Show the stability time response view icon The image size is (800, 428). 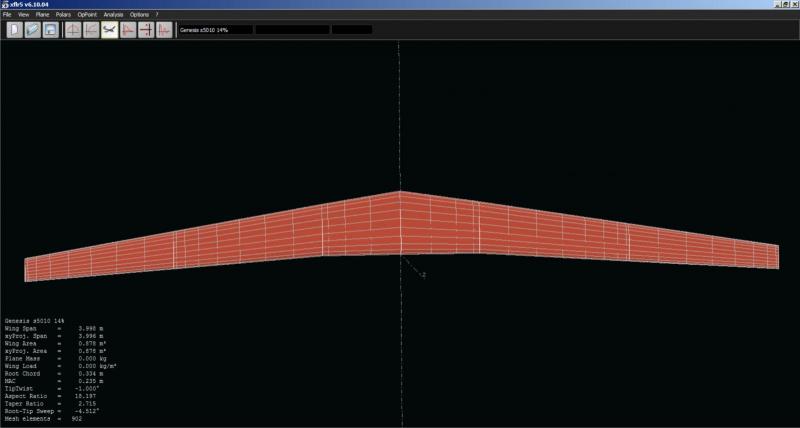pyautogui.click(x=164, y=30)
